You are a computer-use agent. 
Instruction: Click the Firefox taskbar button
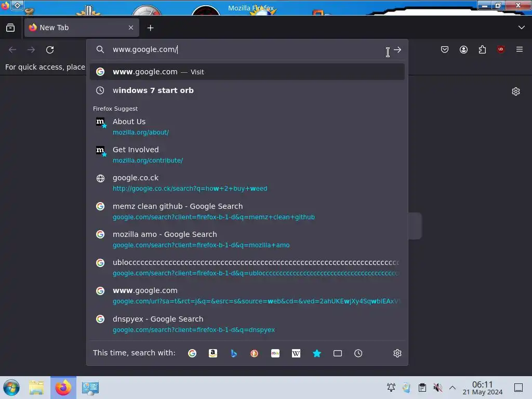63,388
